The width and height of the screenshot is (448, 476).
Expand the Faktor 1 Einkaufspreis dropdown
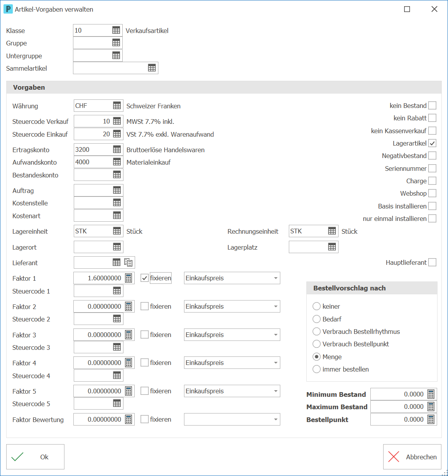point(276,278)
